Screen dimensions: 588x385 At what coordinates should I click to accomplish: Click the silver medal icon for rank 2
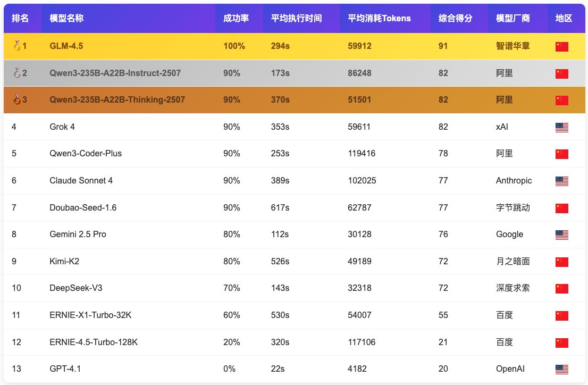17,72
